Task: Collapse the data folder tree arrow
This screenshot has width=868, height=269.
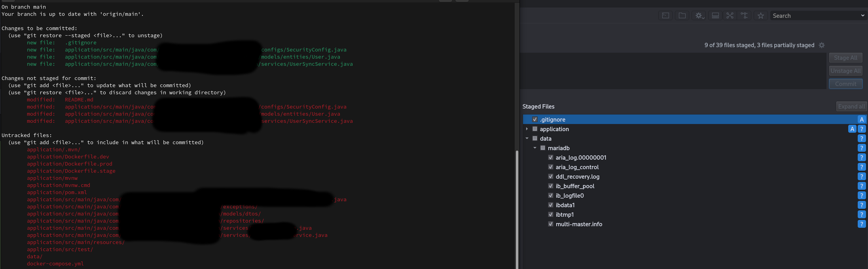Action: (527, 138)
